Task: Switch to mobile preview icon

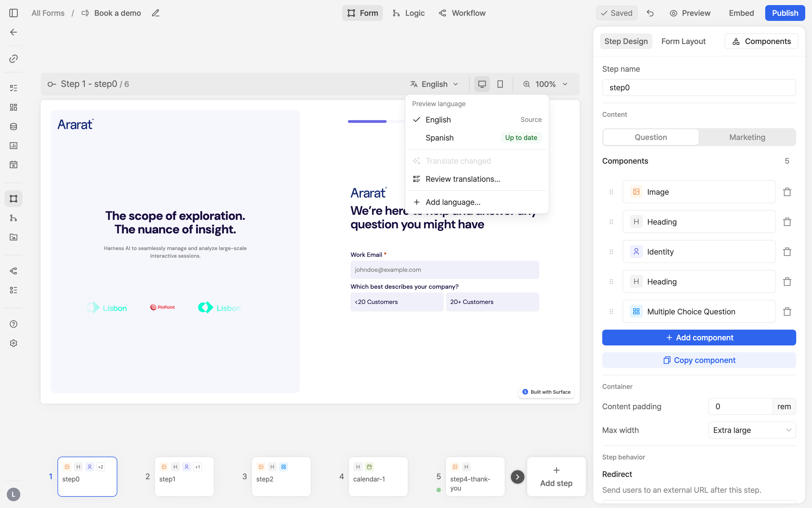Action: [500, 84]
